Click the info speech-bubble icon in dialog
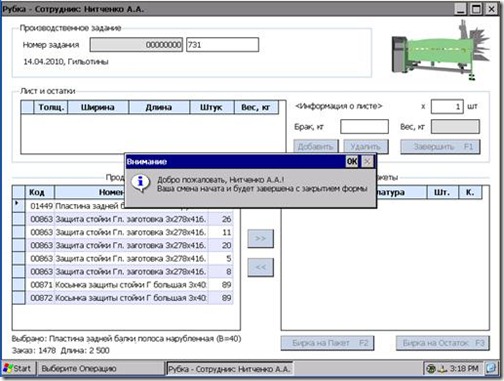The height and width of the screenshot is (381, 504). point(140,183)
